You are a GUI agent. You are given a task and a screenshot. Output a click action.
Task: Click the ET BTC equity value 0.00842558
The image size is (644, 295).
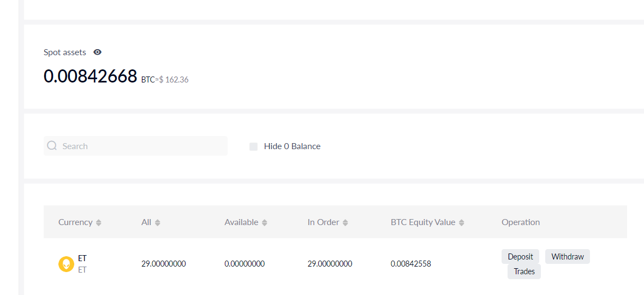(x=411, y=264)
